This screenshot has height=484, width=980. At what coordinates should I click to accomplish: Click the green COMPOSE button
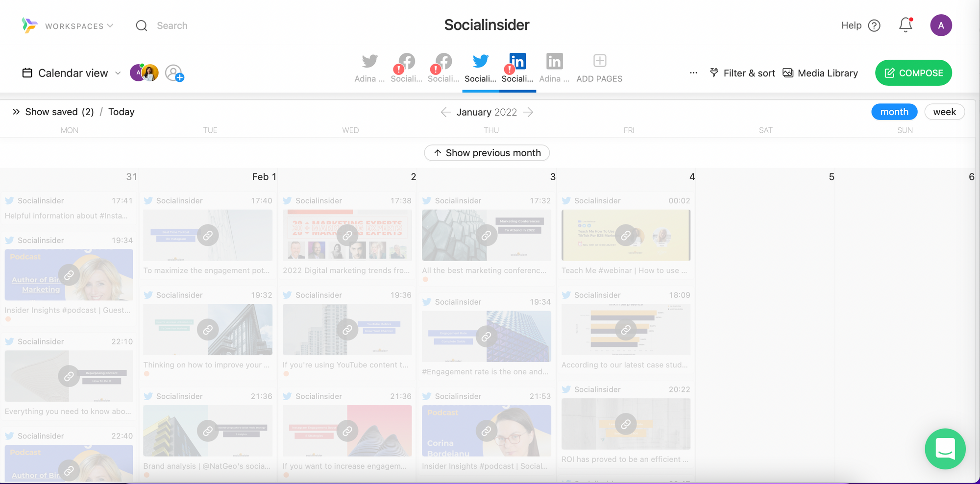[x=913, y=73]
